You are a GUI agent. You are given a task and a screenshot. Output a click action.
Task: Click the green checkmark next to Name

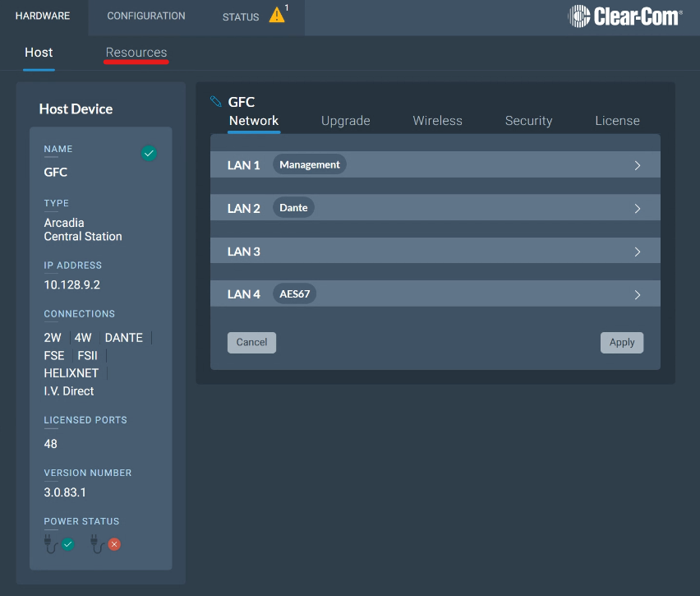pos(149,153)
